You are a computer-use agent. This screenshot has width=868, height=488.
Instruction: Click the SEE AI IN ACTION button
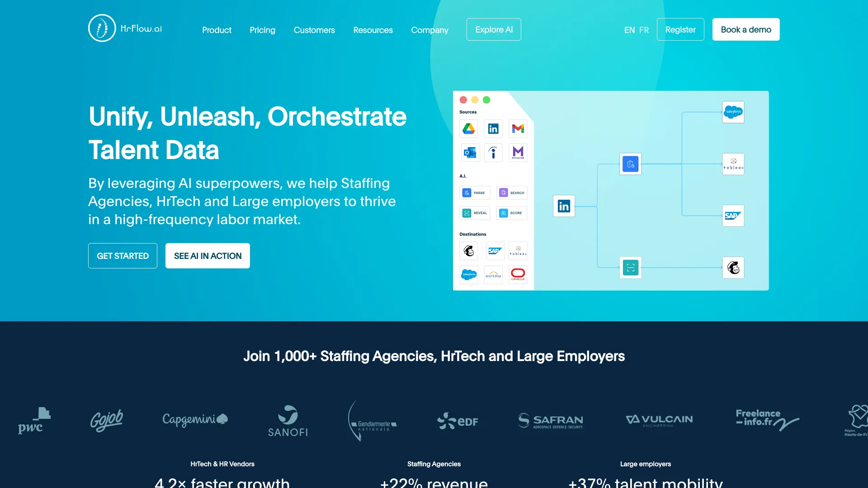[208, 256]
